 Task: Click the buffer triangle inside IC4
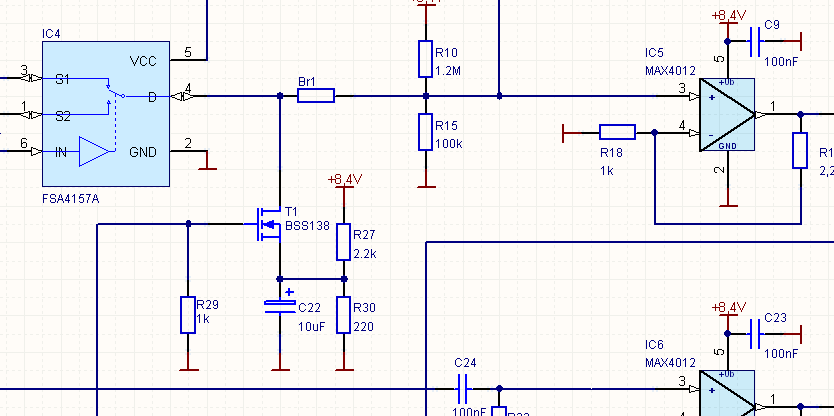tap(94, 152)
